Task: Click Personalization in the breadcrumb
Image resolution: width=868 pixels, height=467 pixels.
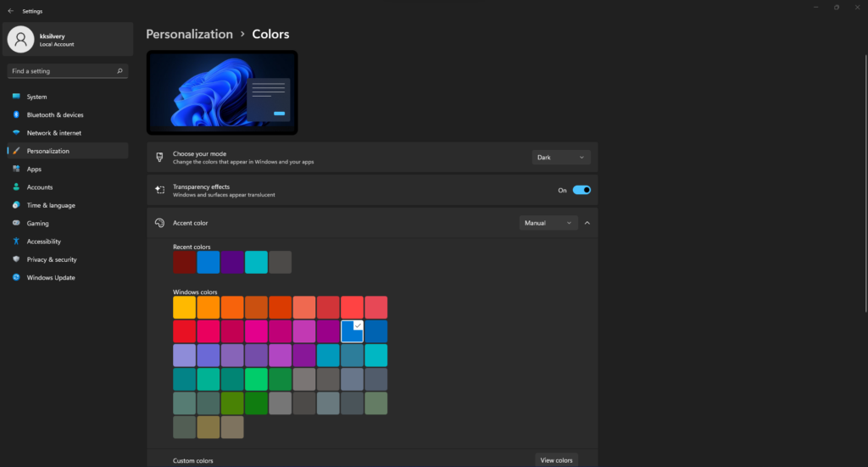Action: [189, 34]
